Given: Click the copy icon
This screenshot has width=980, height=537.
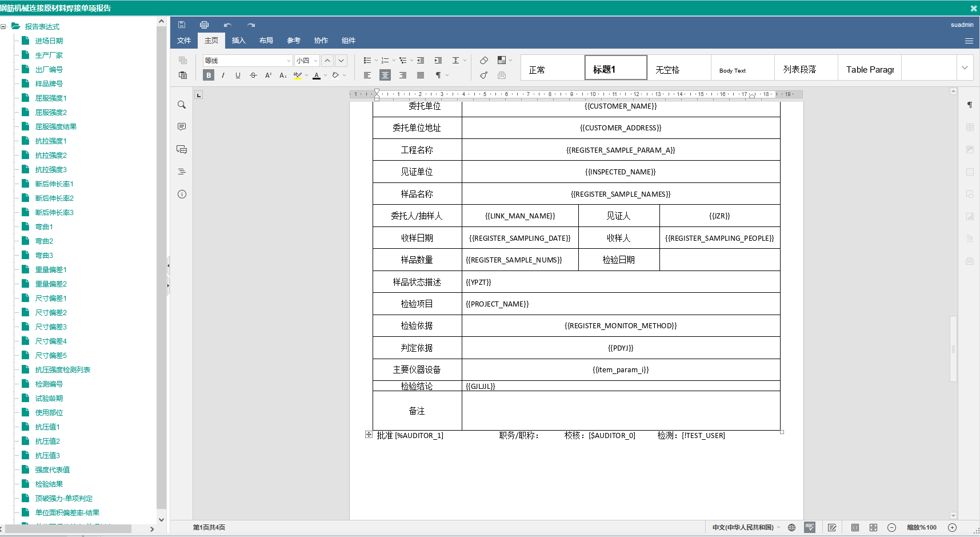Looking at the screenshot, I should pos(183,60).
